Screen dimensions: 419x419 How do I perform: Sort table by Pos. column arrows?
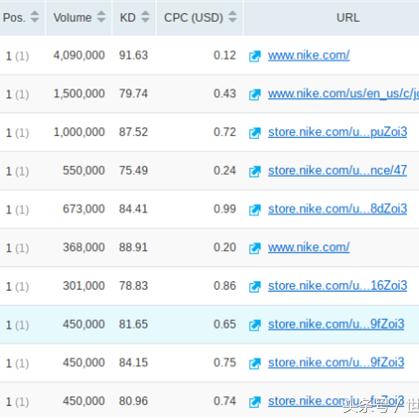(34, 17)
